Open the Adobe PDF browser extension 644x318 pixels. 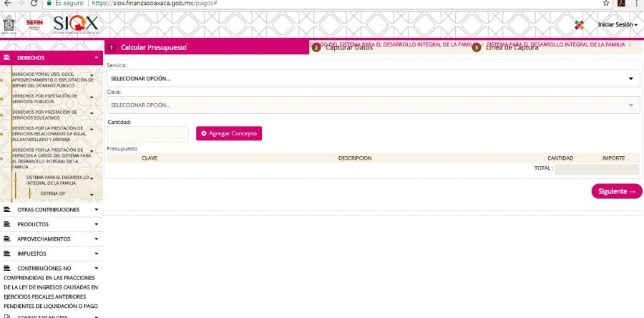[621, 4]
